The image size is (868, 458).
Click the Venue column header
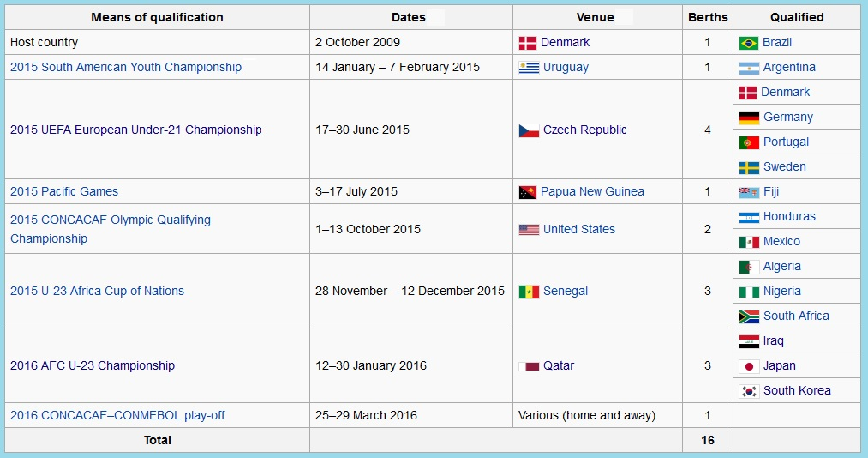coord(597,17)
